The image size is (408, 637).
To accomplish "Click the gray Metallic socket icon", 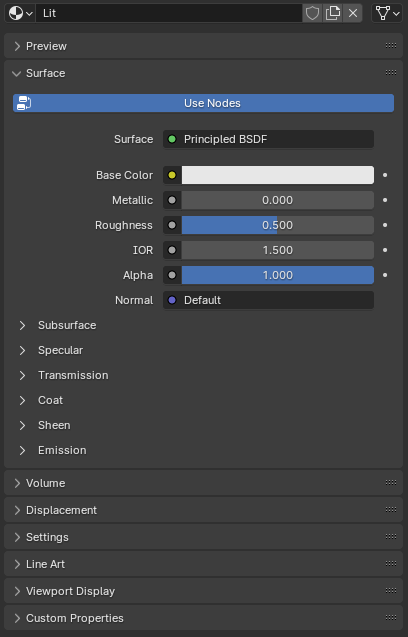I will 172,200.
